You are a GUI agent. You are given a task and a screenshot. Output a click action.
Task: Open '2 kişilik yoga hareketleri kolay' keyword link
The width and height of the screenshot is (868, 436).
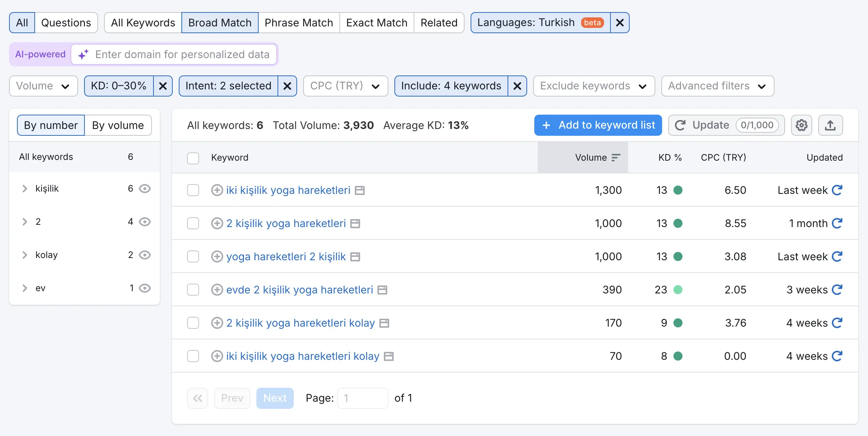coord(301,323)
